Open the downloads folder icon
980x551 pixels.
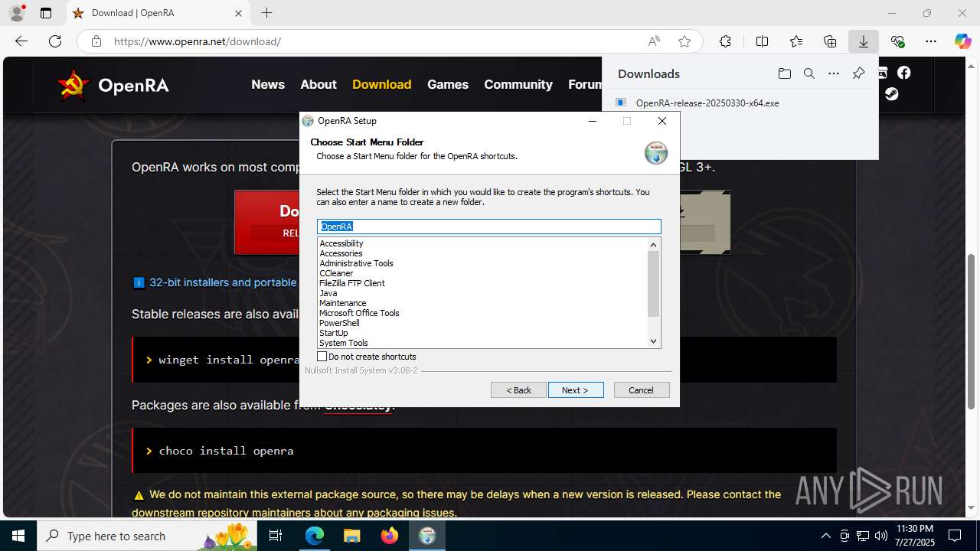784,73
